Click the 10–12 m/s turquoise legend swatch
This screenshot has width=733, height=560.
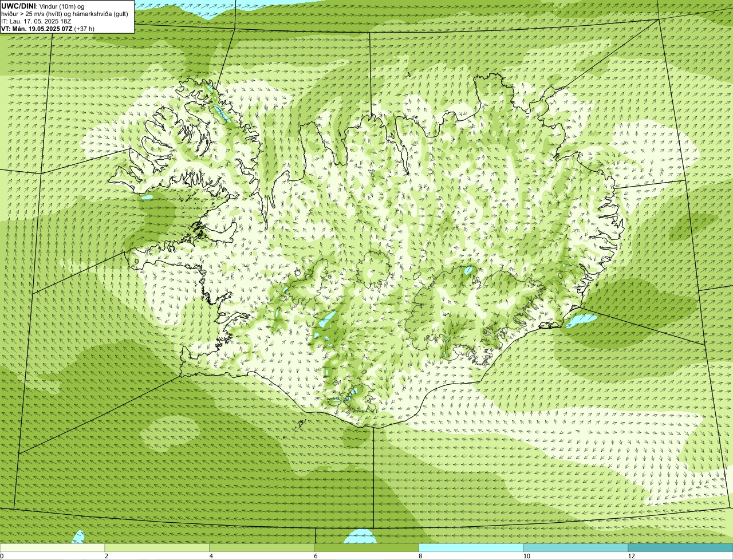click(x=576, y=548)
